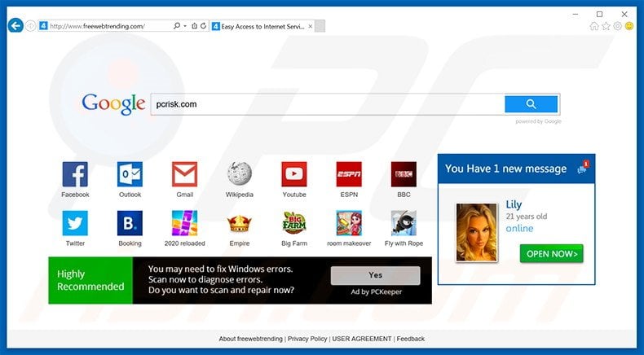
Task: Click the Refresh icon in address bar
Action: click(203, 26)
